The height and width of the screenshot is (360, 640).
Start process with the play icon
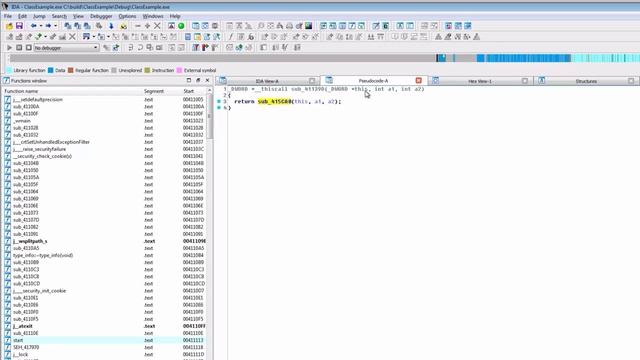(x=9, y=48)
